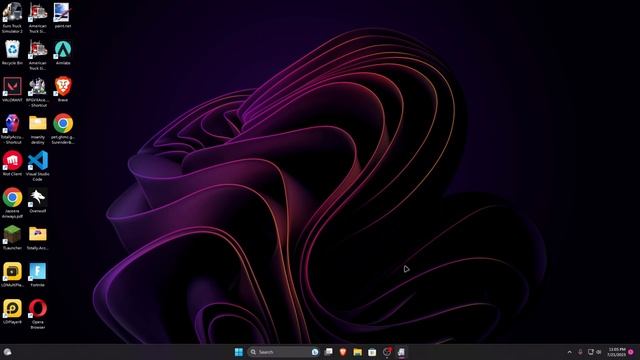Click the microphone icon in the system tray

(x=580, y=352)
